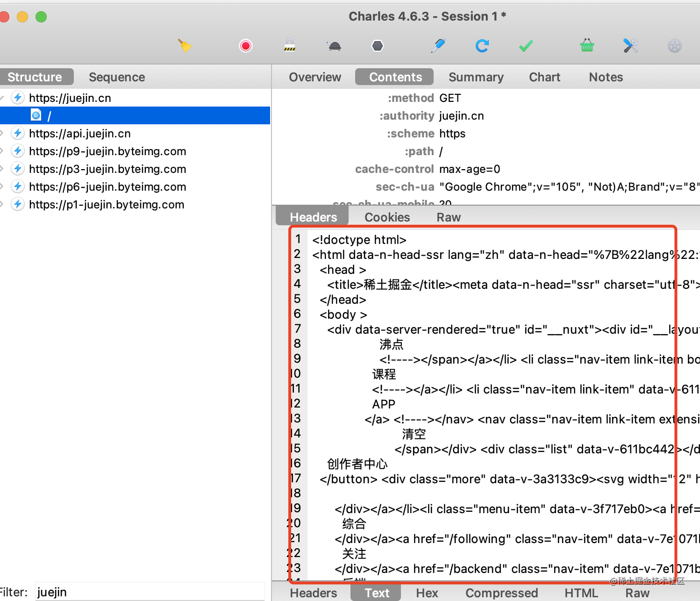Open the Notes tab

click(606, 77)
